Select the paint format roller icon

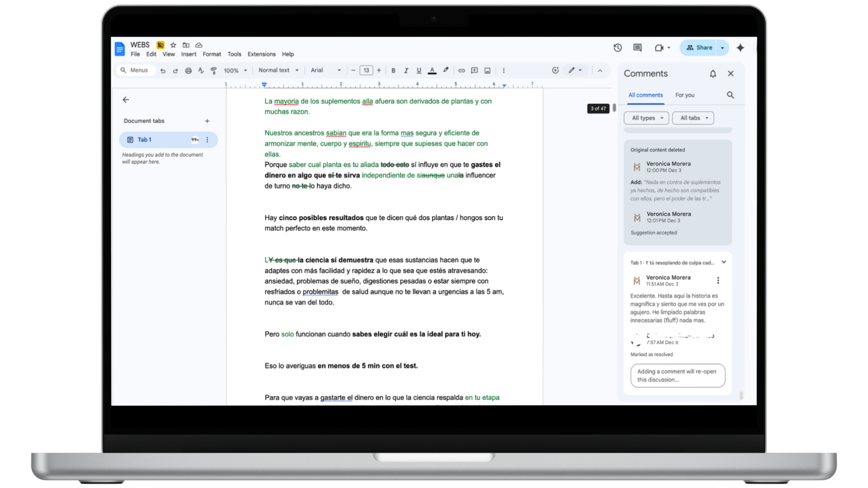point(213,70)
